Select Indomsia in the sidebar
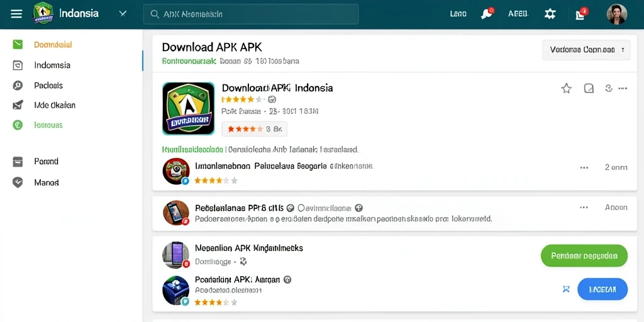The image size is (644, 322). click(x=52, y=65)
